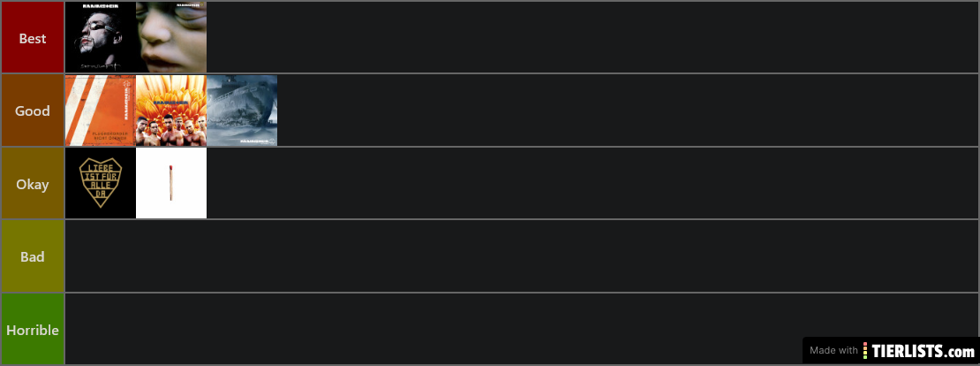Click the green Horrible tier label

[x=33, y=329]
